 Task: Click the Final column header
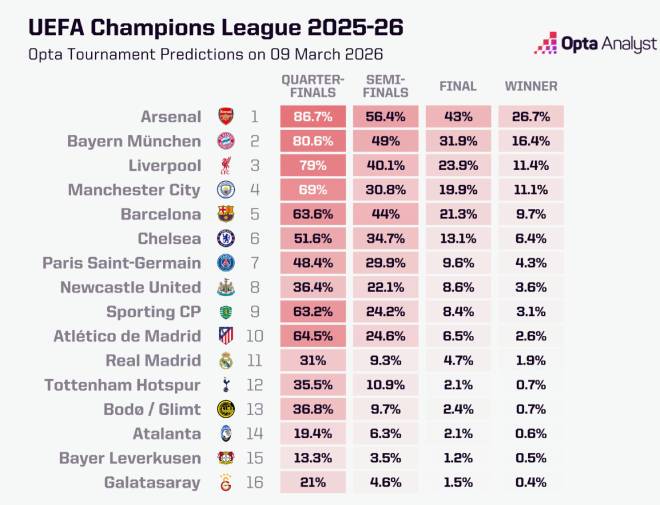pyautogui.click(x=458, y=86)
